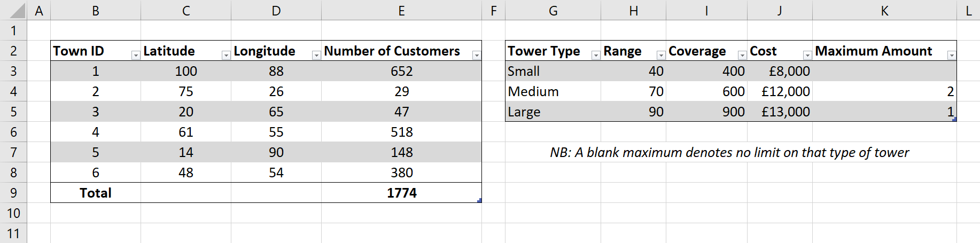The width and height of the screenshot is (980, 243).
Task: Click the latitude cell showing 61
Action: click(x=186, y=132)
